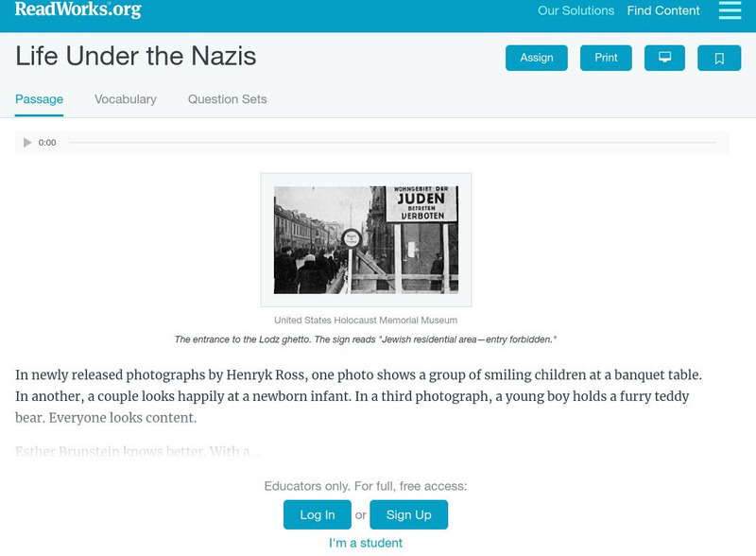The image size is (756, 556).
Task: Click the Holocaust Memorial Museum credit
Action: (367, 320)
